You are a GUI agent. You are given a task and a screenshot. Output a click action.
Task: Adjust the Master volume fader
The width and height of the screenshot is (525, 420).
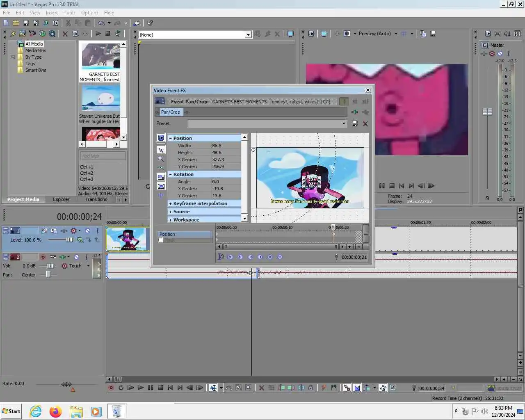point(487,112)
